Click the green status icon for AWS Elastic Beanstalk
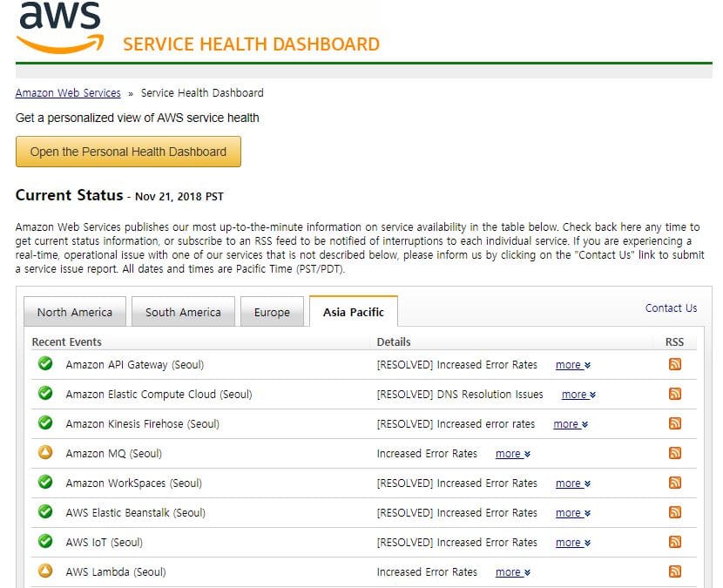The height and width of the screenshot is (588, 723). (45, 511)
